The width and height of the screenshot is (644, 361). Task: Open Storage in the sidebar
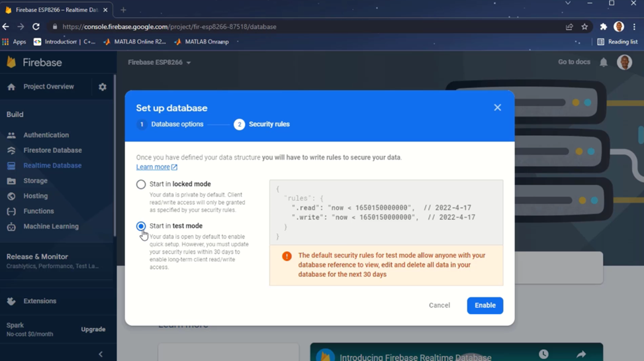(x=35, y=180)
